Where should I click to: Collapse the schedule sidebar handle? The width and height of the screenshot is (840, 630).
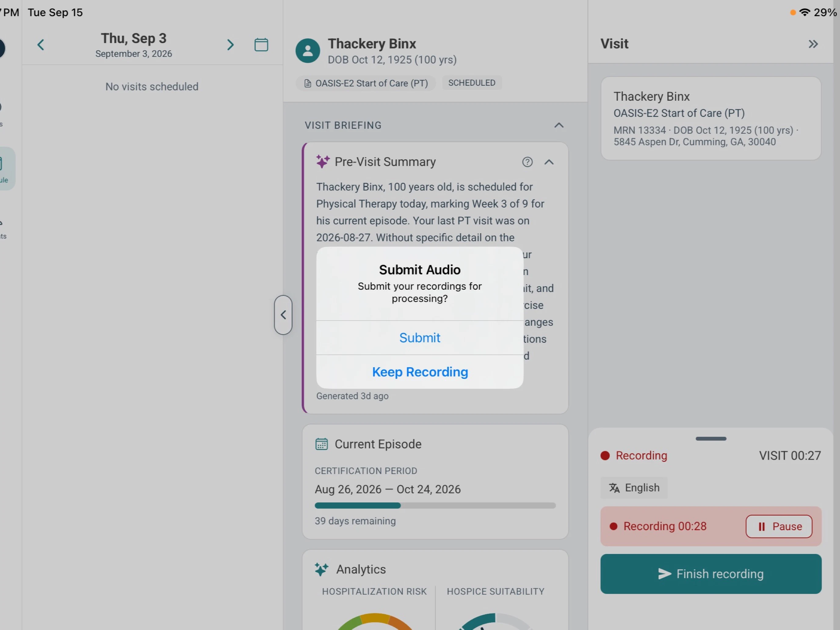point(283,315)
